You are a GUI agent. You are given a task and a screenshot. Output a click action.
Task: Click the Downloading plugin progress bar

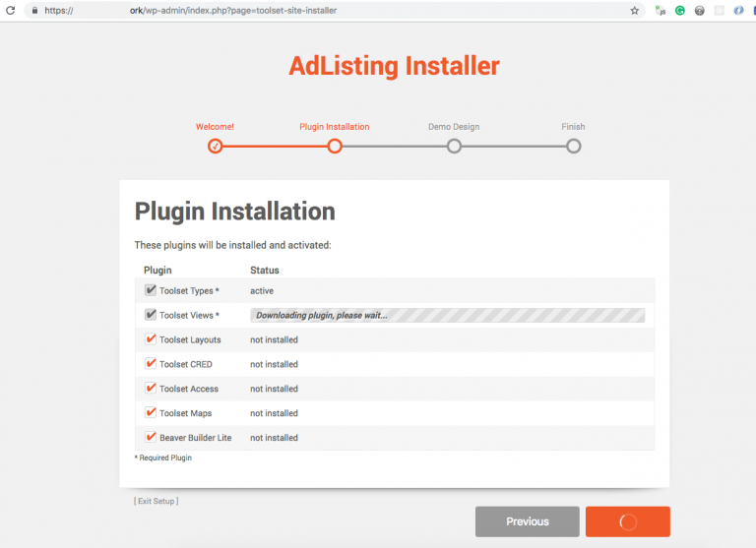click(448, 315)
